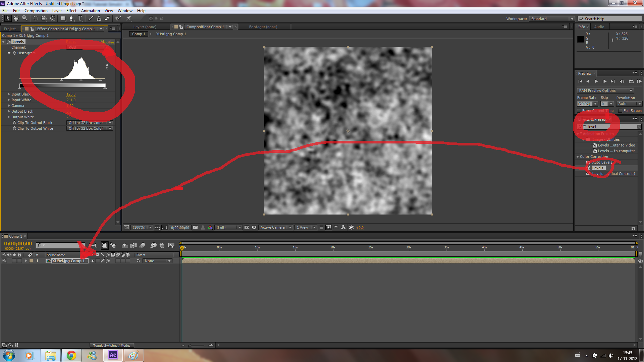This screenshot has height=362, width=644.
Task: Enable Motion Blur for the composition
Action: (142, 245)
